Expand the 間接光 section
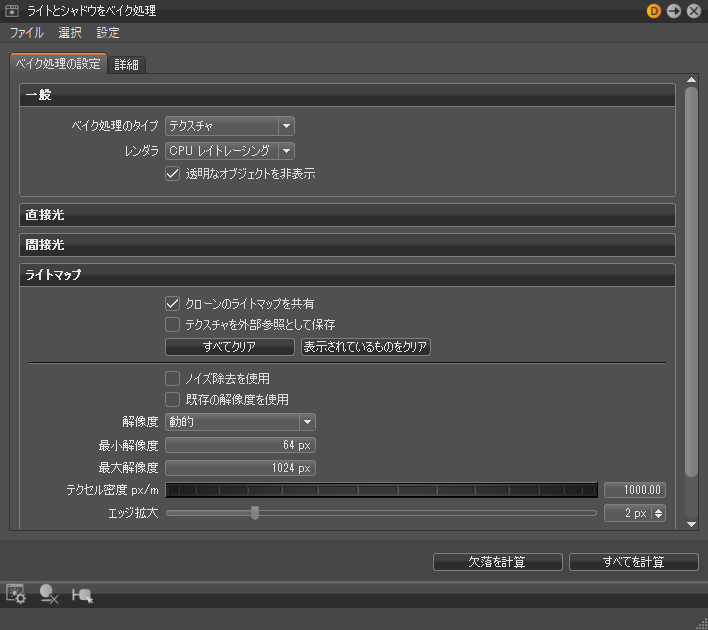 pos(347,245)
